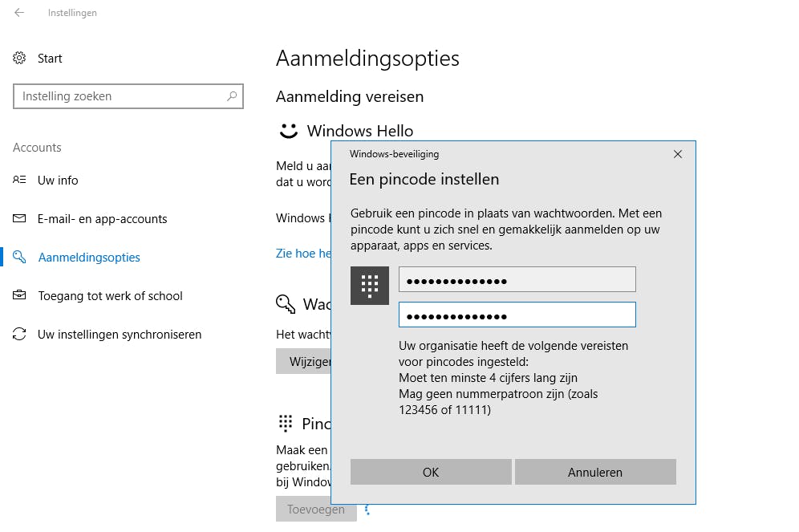The image size is (799, 532).
Task: Select the person icon next to Uw info
Action: [x=18, y=180]
